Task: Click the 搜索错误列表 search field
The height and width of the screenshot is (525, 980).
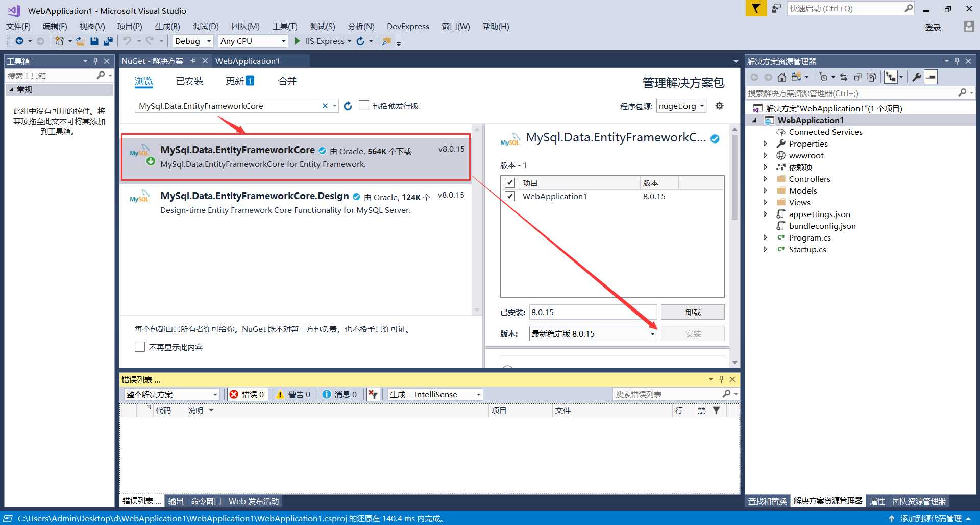Action: tap(667, 394)
